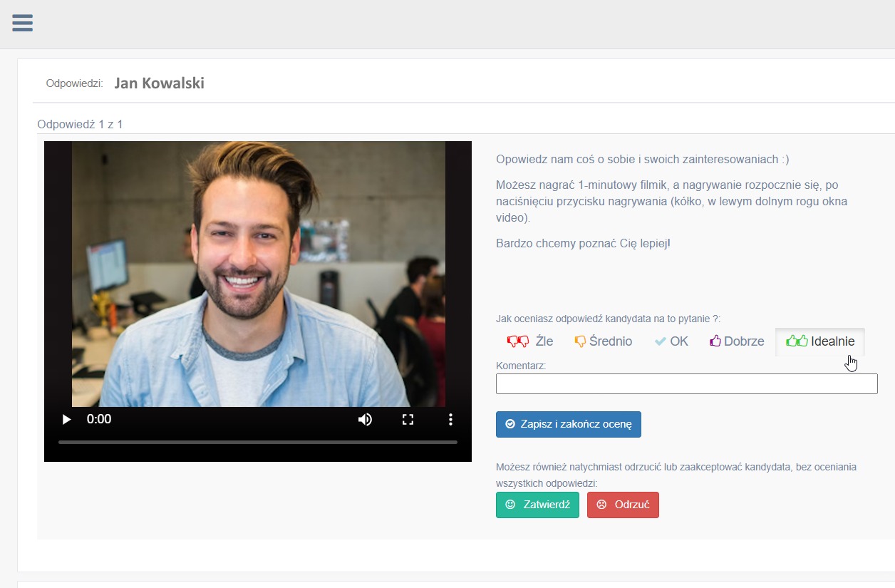Select the OK rating for the answer
This screenshot has height=588, width=895.
coord(671,341)
